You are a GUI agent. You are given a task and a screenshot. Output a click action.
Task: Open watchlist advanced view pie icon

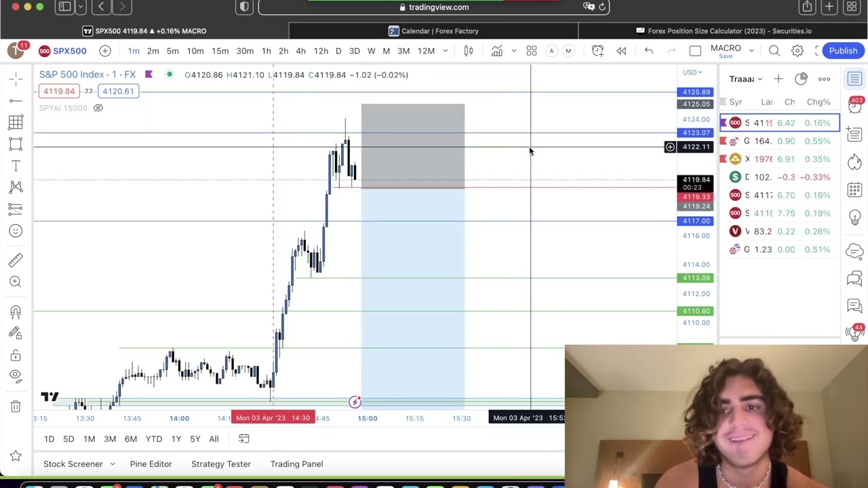tap(801, 79)
